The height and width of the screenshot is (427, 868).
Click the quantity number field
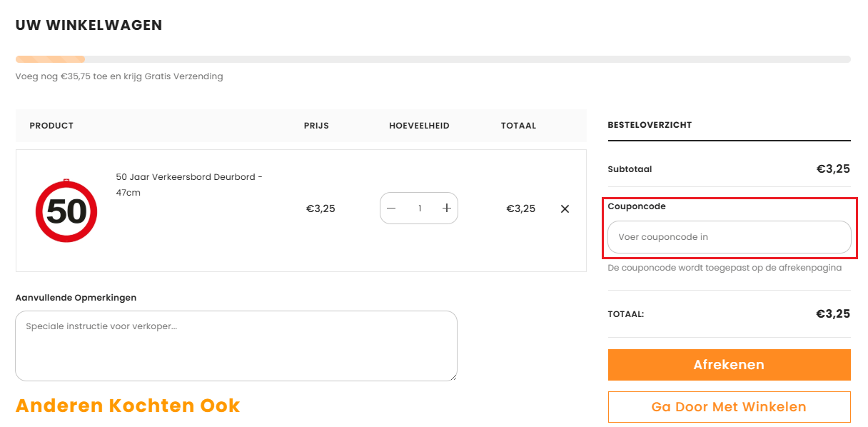pyautogui.click(x=420, y=209)
